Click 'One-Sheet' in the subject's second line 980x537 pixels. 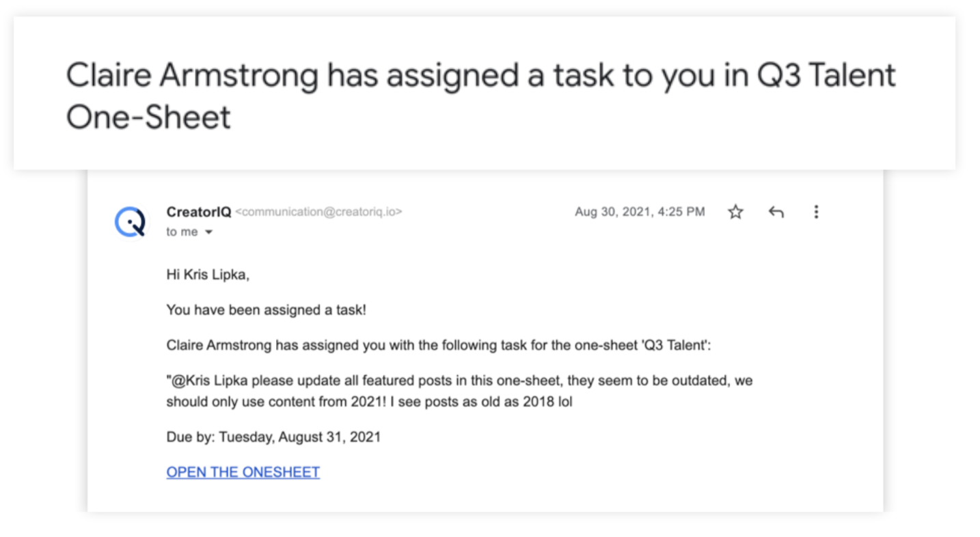coord(148,118)
